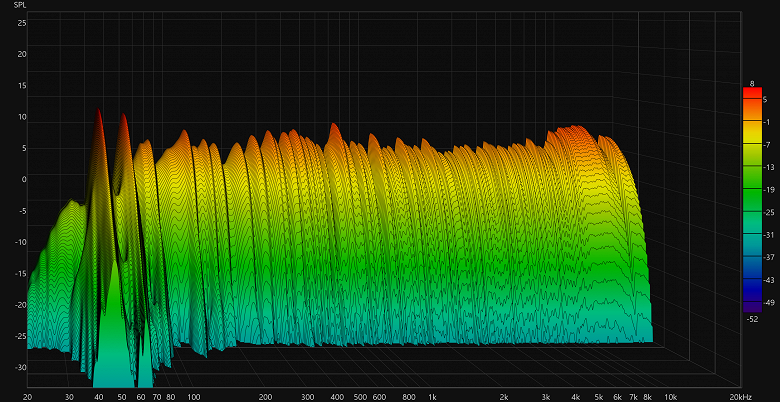Click the 8 label above the color legend
The width and height of the screenshot is (780, 402).
pos(752,84)
